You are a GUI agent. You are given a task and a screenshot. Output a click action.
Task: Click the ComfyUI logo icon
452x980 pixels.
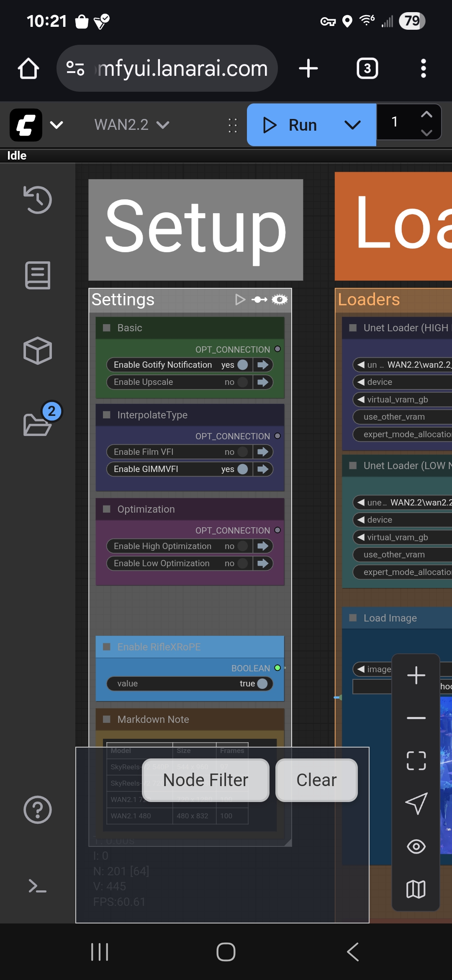click(x=26, y=125)
